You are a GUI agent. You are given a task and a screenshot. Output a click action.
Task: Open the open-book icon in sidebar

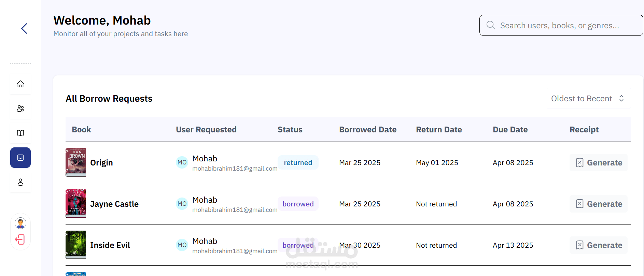20,133
